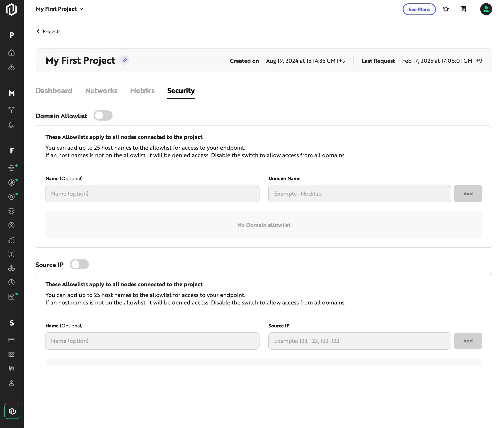Click the notification bell in header
The image size is (504, 428).
tap(446, 9)
